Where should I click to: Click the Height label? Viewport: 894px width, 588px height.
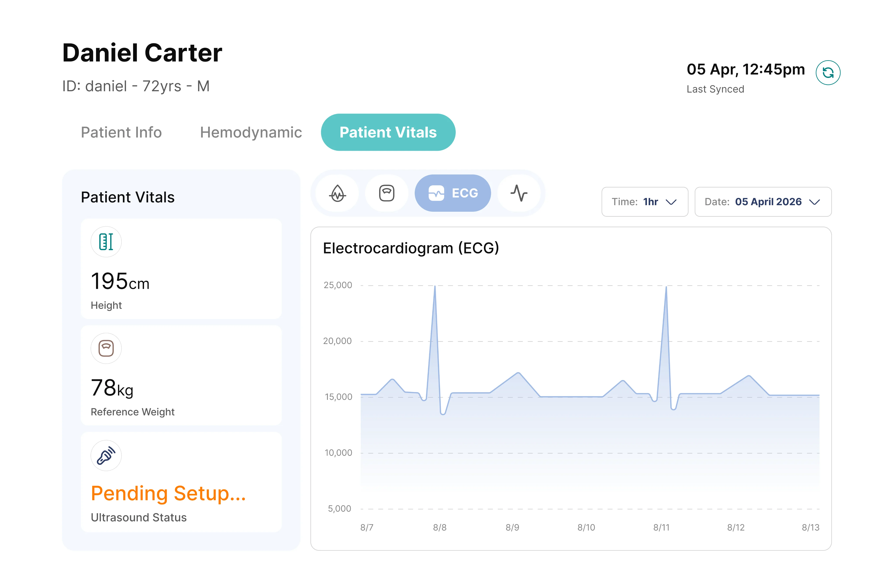pyautogui.click(x=106, y=306)
